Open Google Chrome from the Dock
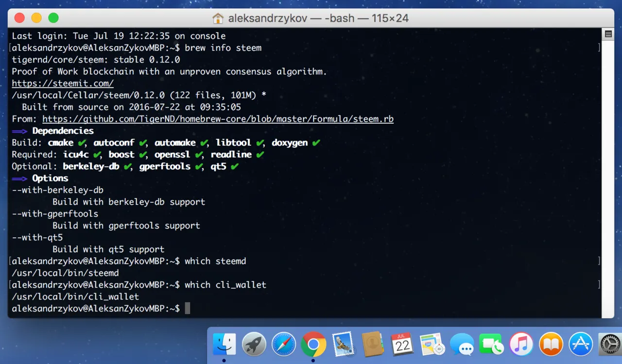622x364 pixels. pos(313,345)
